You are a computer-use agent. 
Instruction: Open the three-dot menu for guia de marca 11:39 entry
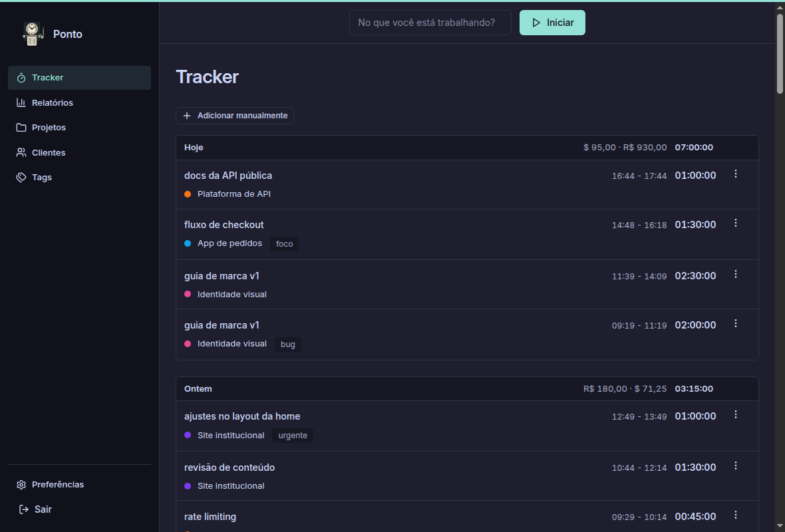click(x=735, y=274)
